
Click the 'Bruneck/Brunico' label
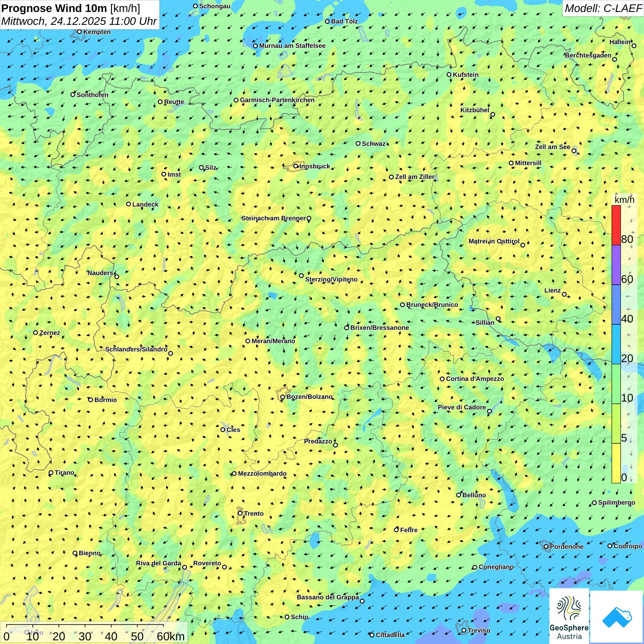tap(432, 305)
